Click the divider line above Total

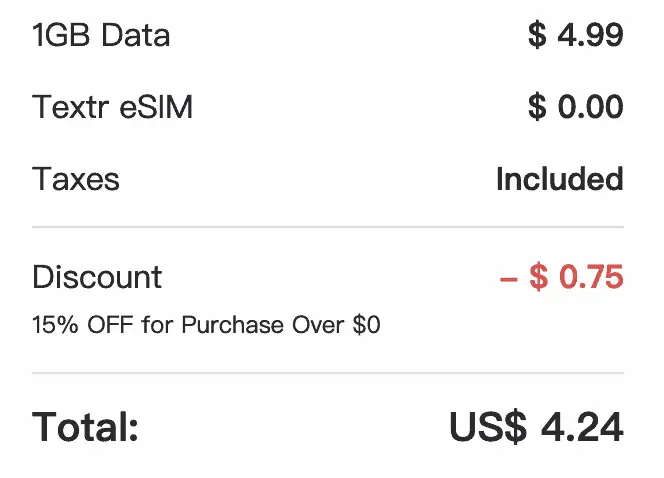[328, 373]
